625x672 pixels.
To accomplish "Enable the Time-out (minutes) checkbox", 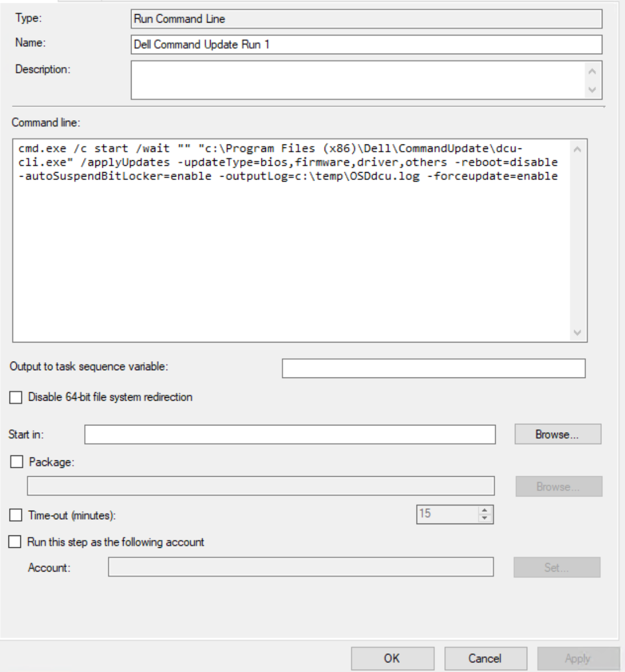I will coord(16,515).
